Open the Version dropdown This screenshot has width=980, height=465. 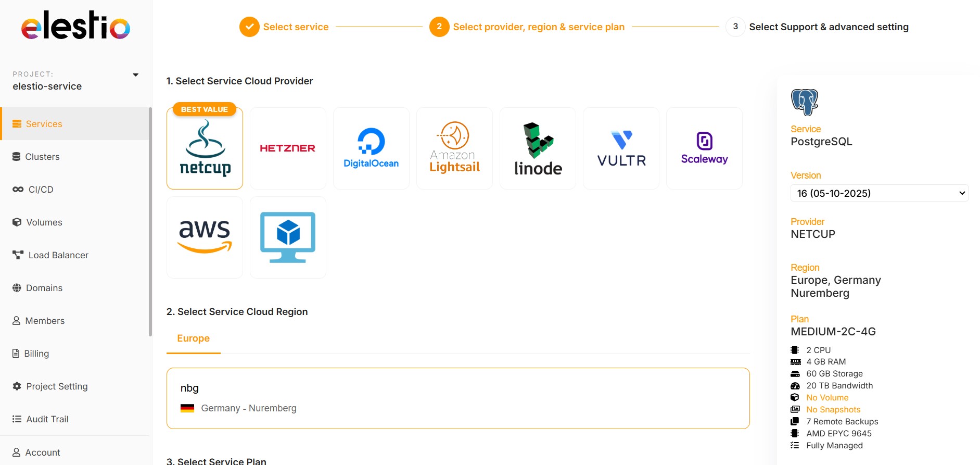coord(879,193)
